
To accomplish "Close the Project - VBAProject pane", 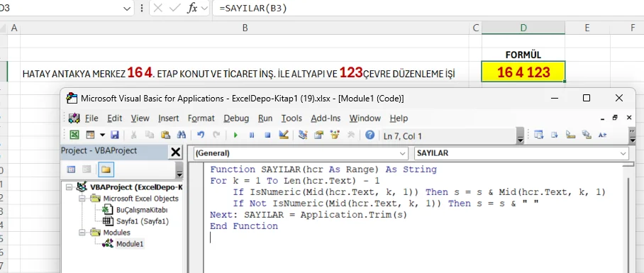I will [x=175, y=152].
